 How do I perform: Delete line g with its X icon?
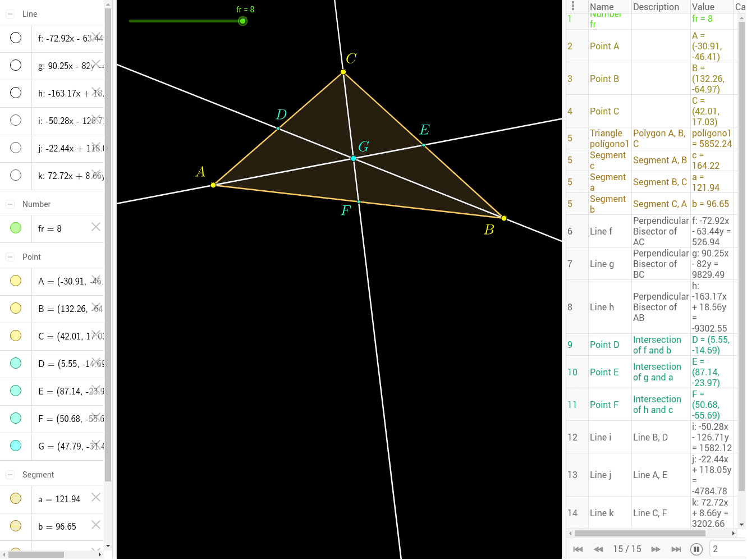click(96, 64)
